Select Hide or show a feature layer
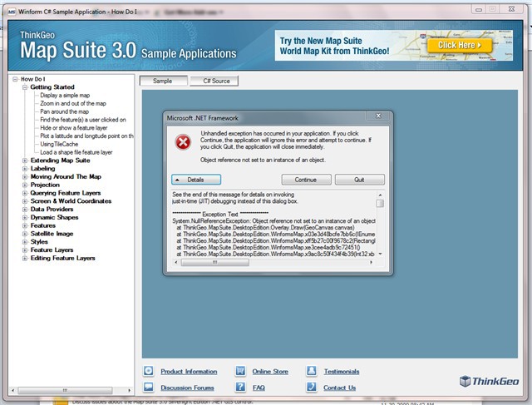Viewport: 532px width, 405px height. (74, 128)
